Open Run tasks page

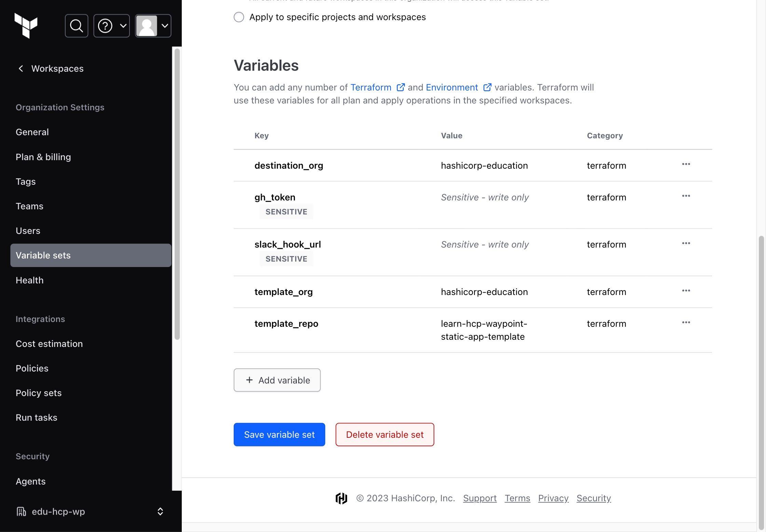[37, 418]
